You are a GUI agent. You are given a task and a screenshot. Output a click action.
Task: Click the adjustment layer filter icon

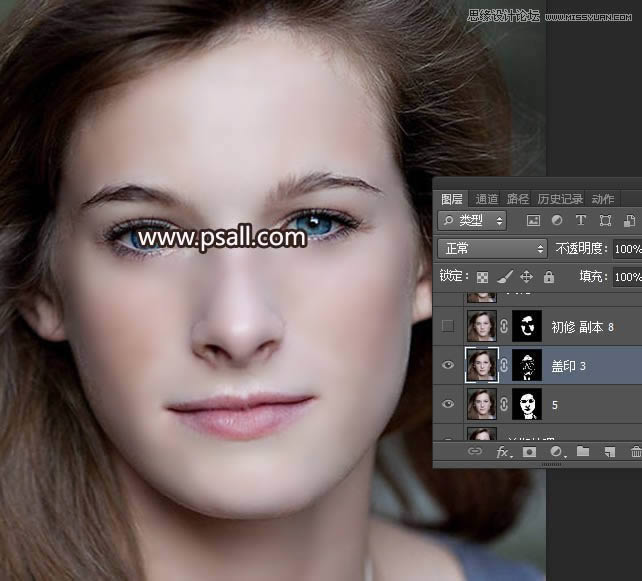coord(557,220)
